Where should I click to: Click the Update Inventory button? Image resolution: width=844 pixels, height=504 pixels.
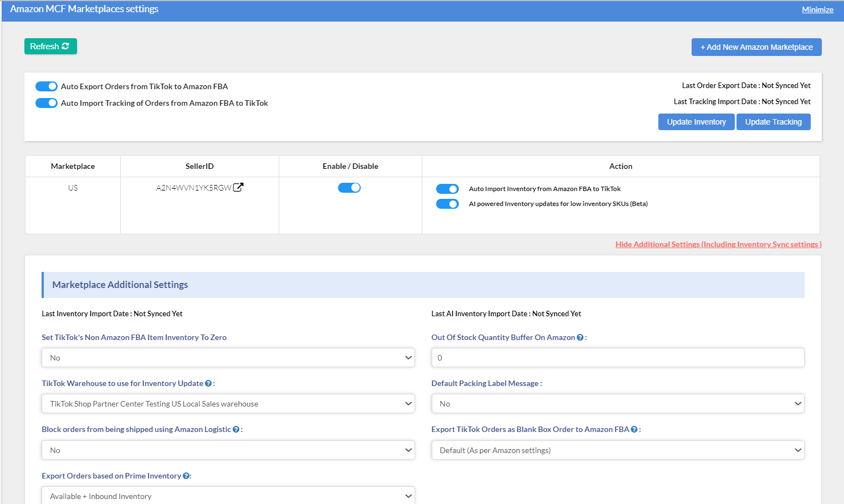[x=696, y=122]
